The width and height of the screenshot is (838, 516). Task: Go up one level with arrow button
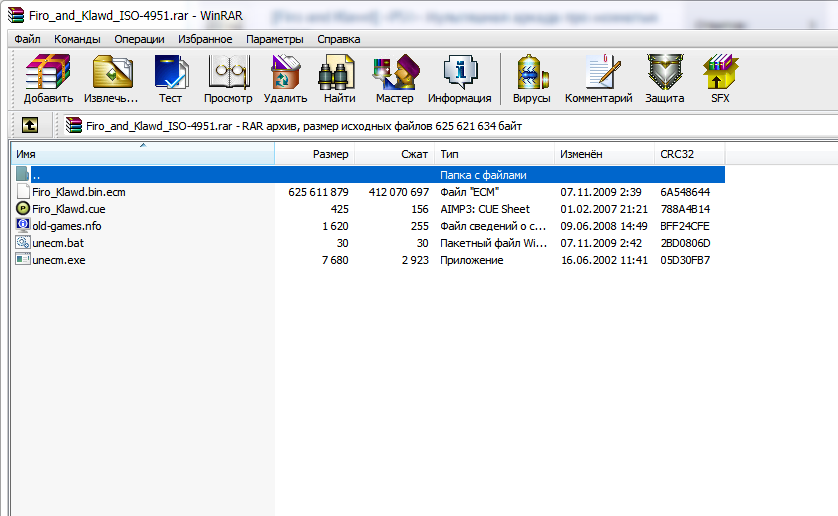point(30,126)
